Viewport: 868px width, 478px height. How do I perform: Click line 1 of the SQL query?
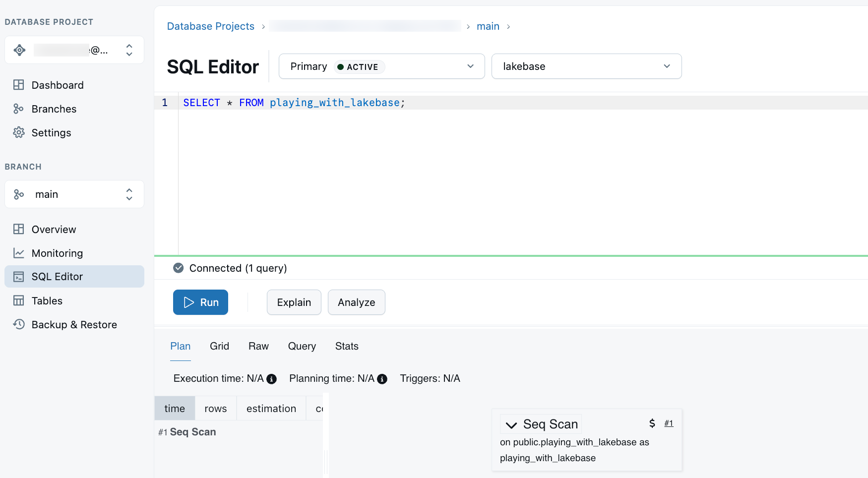point(294,102)
